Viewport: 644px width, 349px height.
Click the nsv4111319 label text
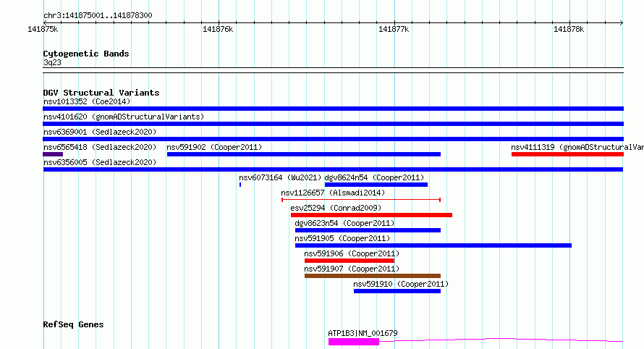pos(577,147)
